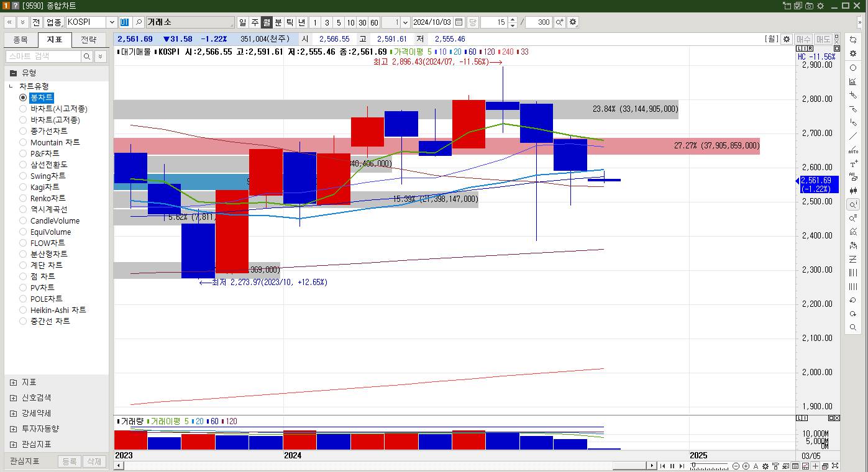The image size is (868, 472).
Task: Expand the 투자자동향 section
Action: (14, 429)
